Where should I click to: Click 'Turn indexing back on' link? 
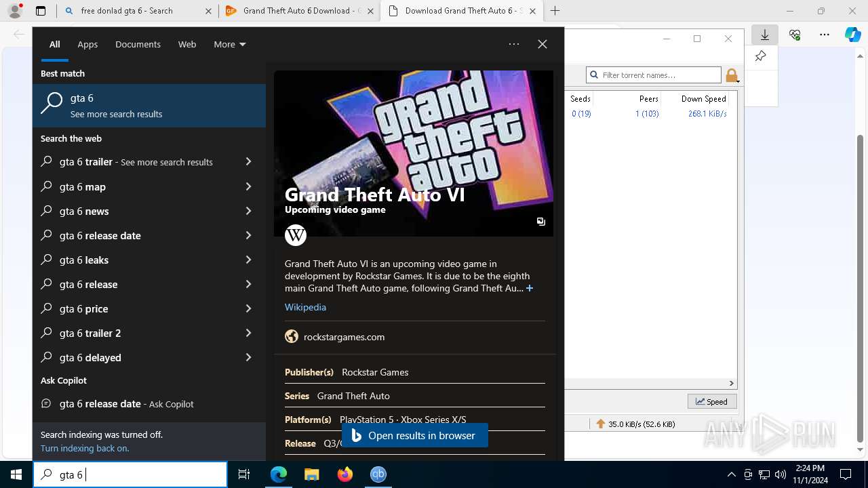pyautogui.click(x=85, y=448)
